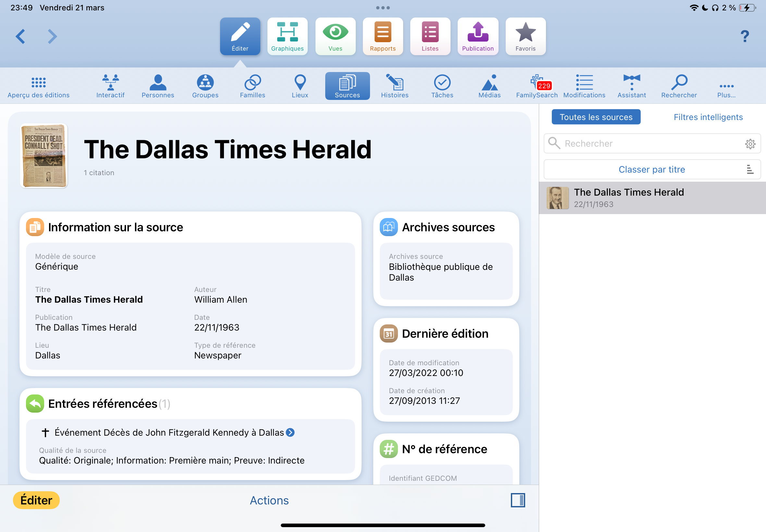Open search settings gear
The height and width of the screenshot is (532, 766).
click(750, 144)
